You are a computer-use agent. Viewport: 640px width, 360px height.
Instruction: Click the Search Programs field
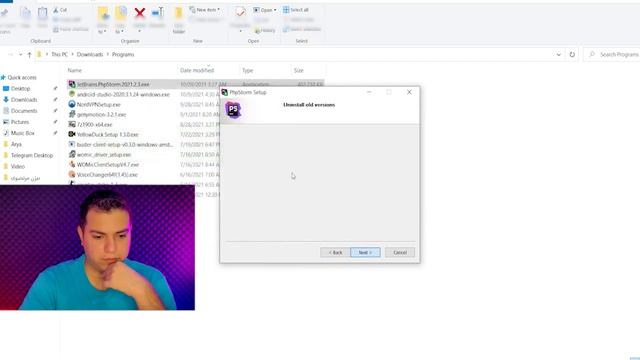pos(612,54)
